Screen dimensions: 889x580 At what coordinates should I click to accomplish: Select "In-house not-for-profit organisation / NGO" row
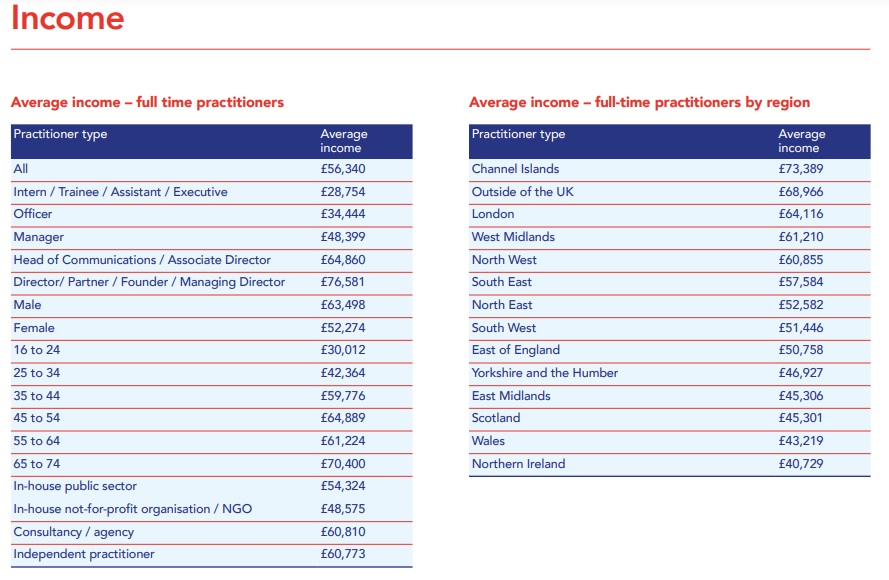pyautogui.click(x=132, y=509)
